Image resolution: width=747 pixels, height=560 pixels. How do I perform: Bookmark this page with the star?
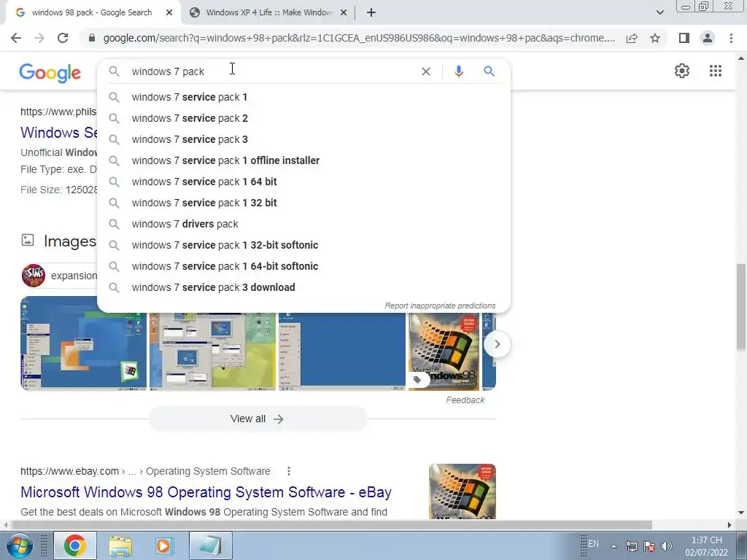click(655, 38)
